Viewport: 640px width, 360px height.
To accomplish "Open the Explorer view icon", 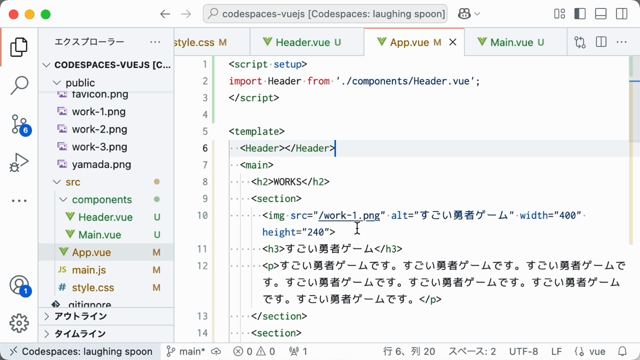I will point(19,47).
